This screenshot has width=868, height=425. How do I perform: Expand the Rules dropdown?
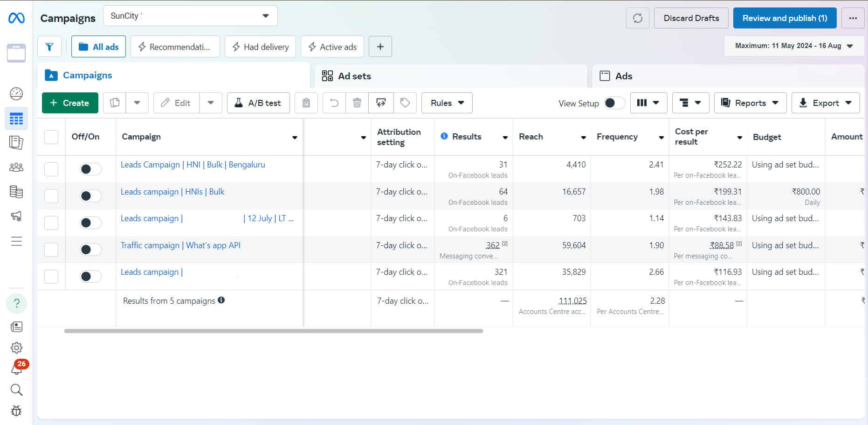(447, 103)
